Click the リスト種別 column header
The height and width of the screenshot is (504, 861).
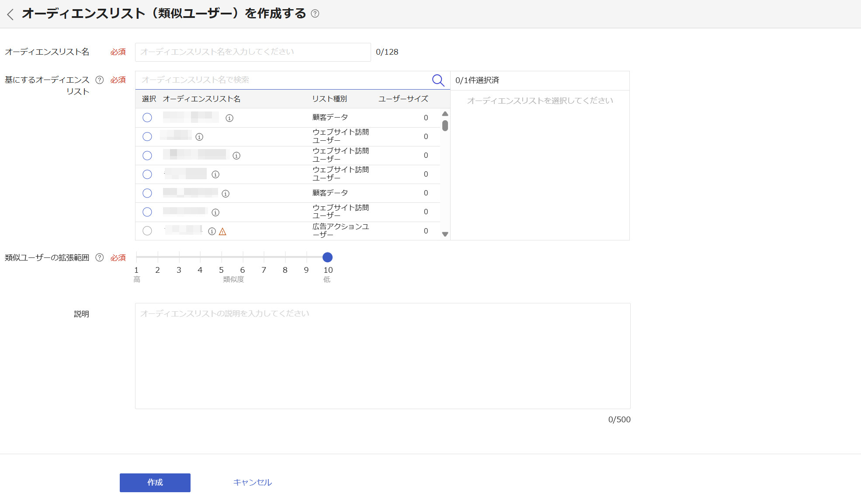(x=330, y=99)
